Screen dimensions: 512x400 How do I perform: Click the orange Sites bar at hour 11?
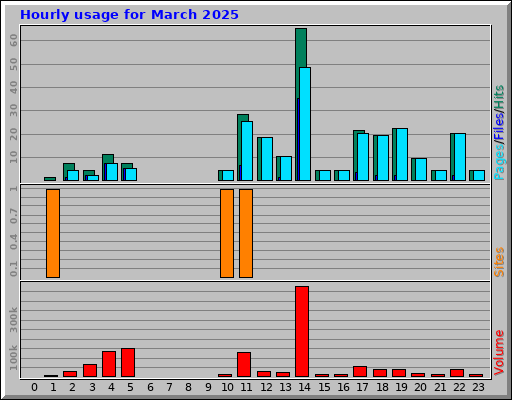click(246, 233)
